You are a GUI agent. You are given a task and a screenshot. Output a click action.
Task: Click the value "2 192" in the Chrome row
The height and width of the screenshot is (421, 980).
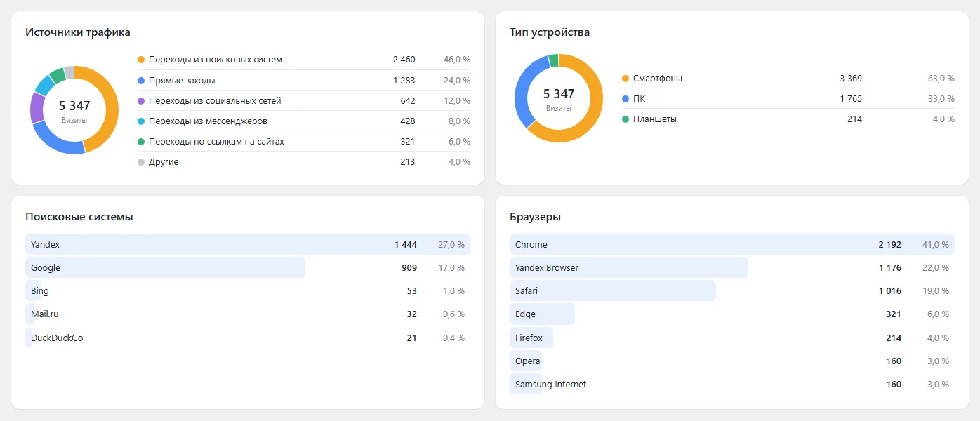point(890,245)
